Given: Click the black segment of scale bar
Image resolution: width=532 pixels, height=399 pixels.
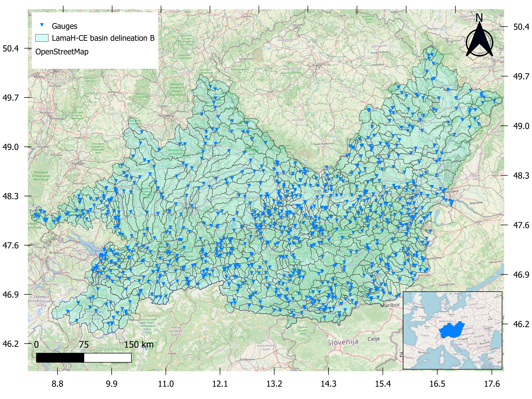Looking at the screenshot, I should 60,358.
